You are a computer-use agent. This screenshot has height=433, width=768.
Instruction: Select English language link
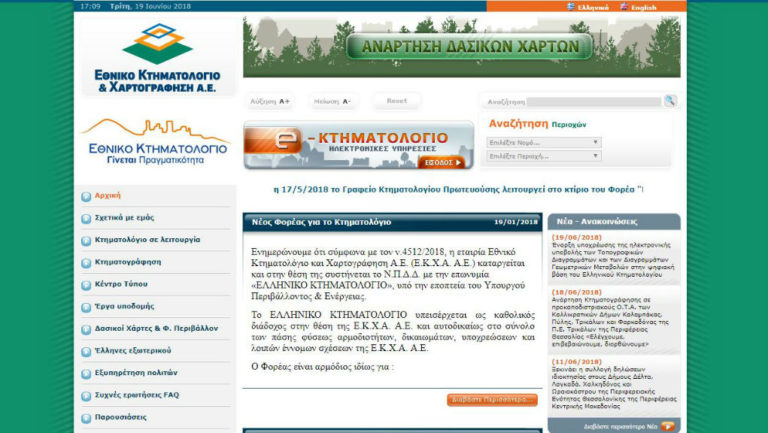click(x=644, y=7)
